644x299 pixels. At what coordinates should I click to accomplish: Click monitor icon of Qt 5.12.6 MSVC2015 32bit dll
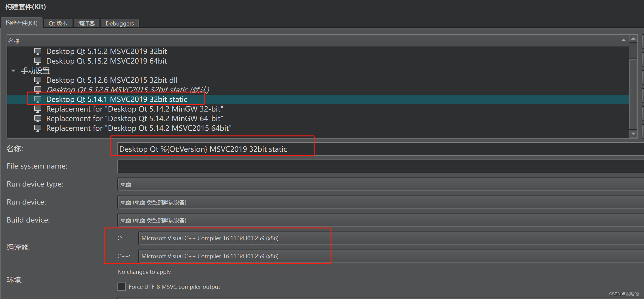38,80
